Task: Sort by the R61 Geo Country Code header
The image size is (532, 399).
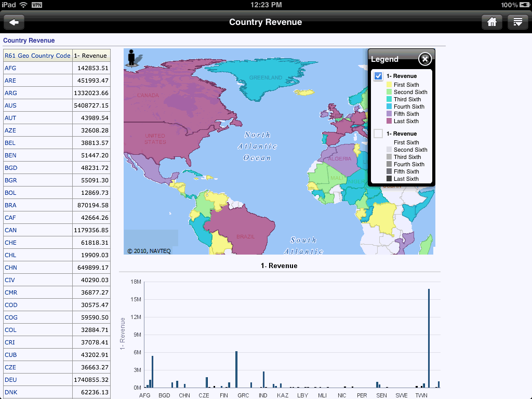Action: 36,55
